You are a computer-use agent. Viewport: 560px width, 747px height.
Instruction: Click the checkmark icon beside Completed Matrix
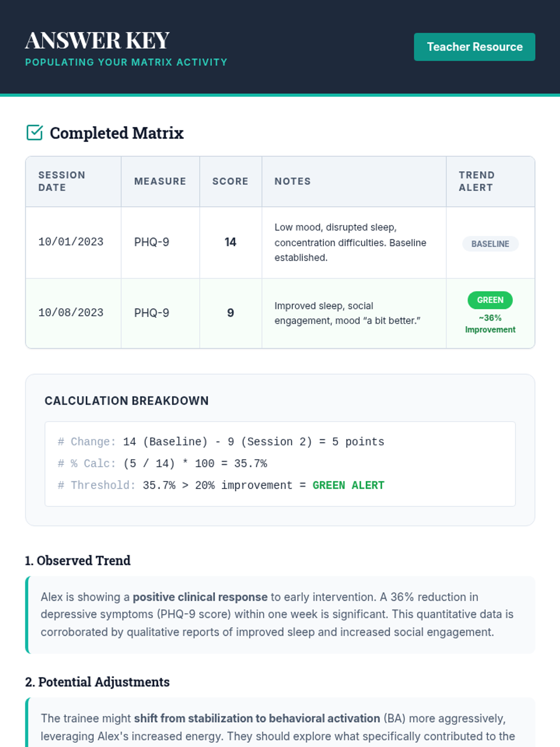click(35, 133)
